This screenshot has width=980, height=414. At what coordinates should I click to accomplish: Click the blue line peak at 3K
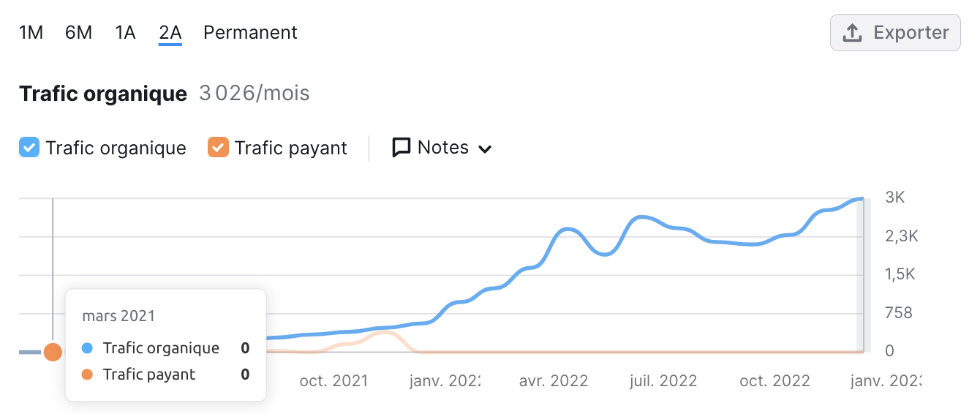coord(861,199)
